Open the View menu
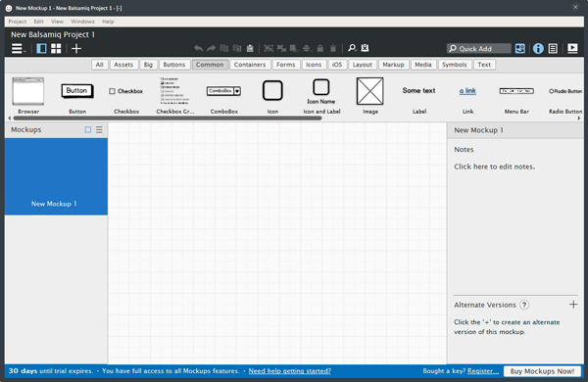588x382 pixels. (x=58, y=22)
